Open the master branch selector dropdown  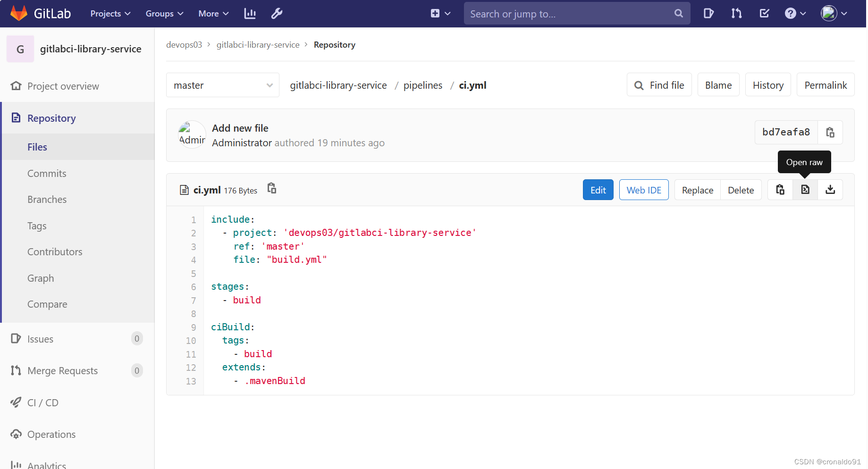pos(223,85)
